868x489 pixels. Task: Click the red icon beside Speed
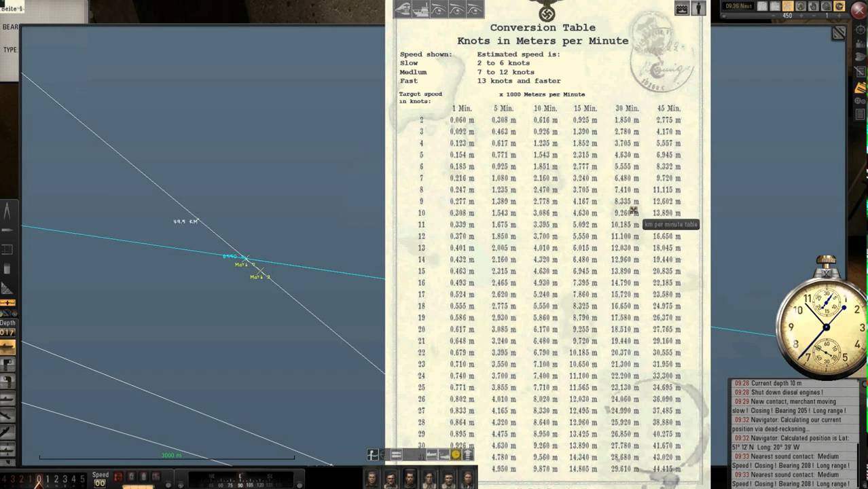click(x=118, y=477)
